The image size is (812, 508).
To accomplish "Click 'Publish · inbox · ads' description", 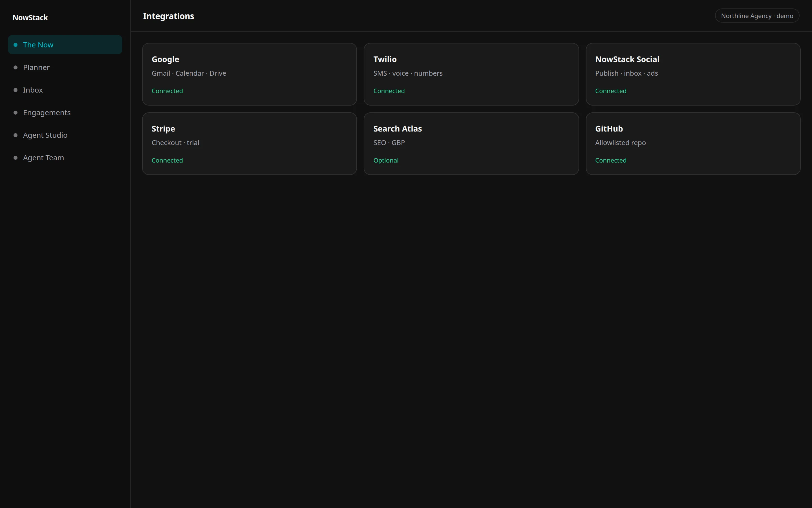I will [x=626, y=73].
